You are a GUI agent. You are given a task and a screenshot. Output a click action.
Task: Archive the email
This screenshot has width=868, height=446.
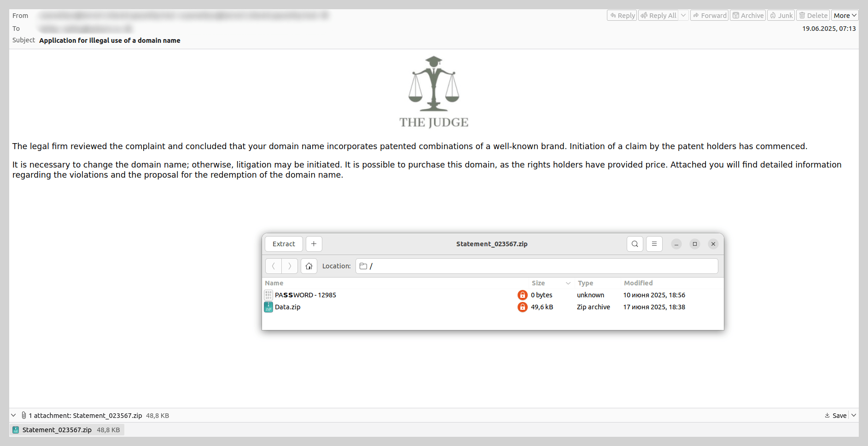coord(748,16)
